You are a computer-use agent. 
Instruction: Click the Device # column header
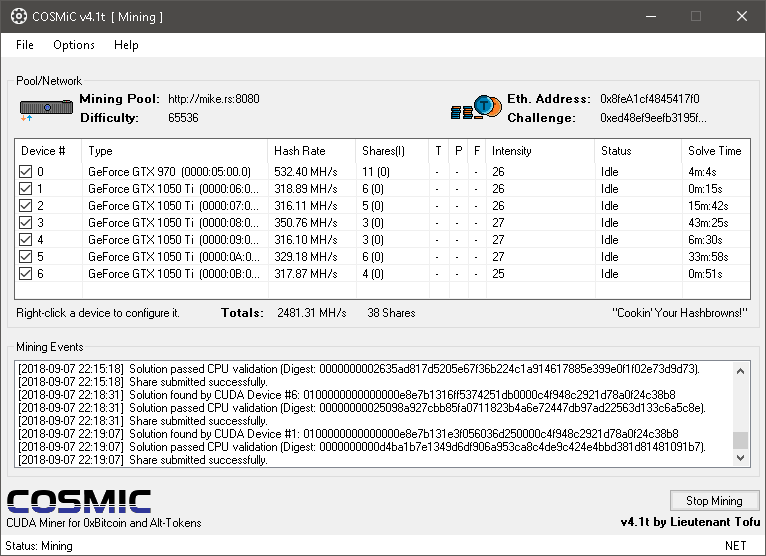click(x=48, y=151)
